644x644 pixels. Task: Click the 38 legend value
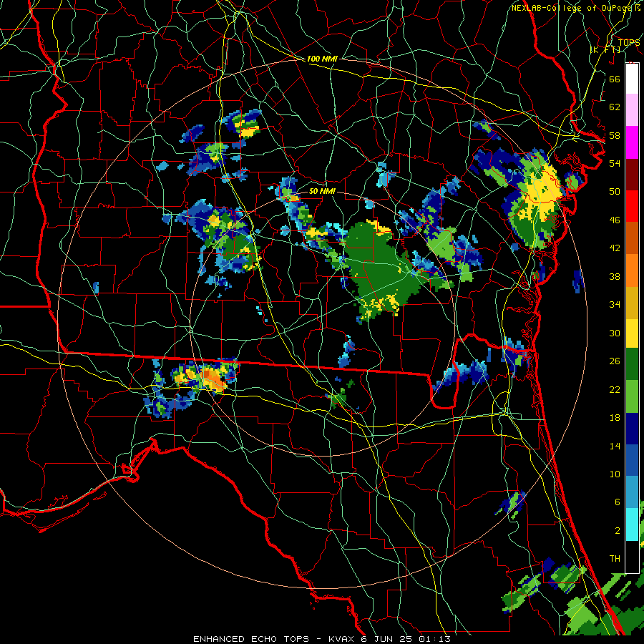click(615, 276)
